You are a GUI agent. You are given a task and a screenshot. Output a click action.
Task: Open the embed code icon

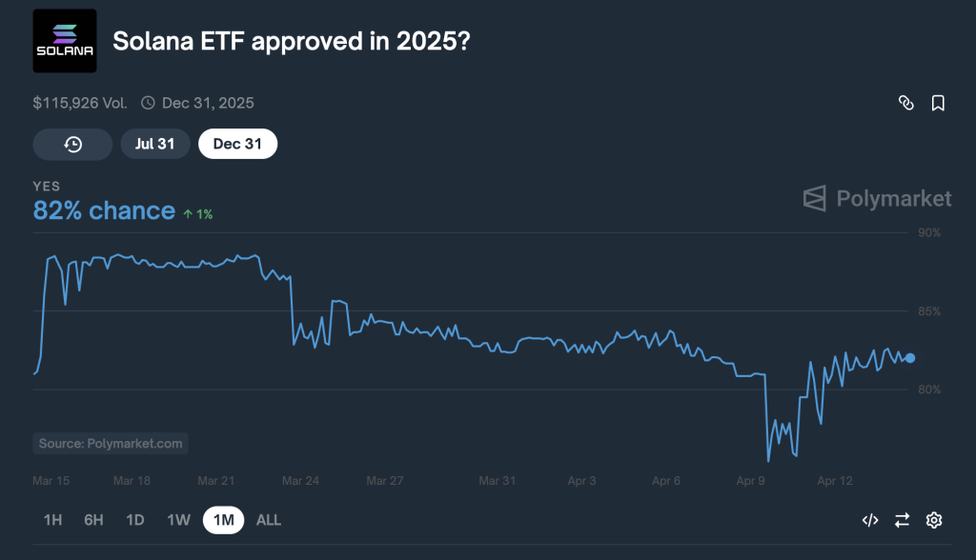click(869, 520)
